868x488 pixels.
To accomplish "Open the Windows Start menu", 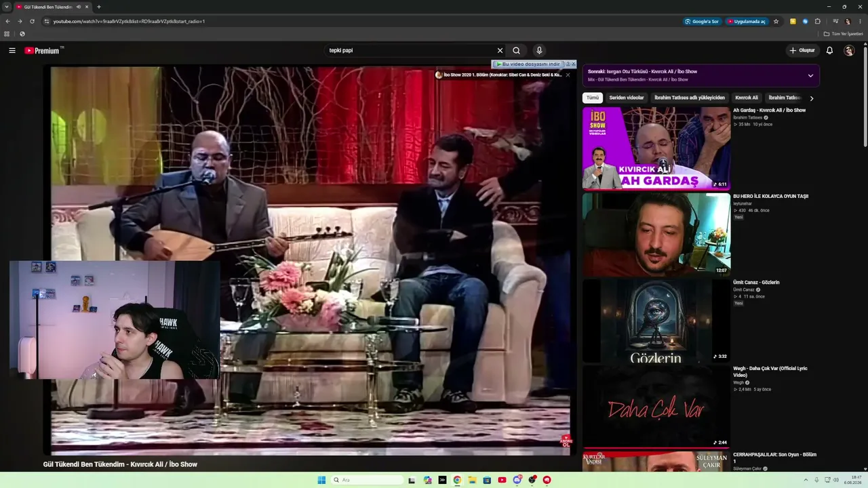I will click(321, 480).
